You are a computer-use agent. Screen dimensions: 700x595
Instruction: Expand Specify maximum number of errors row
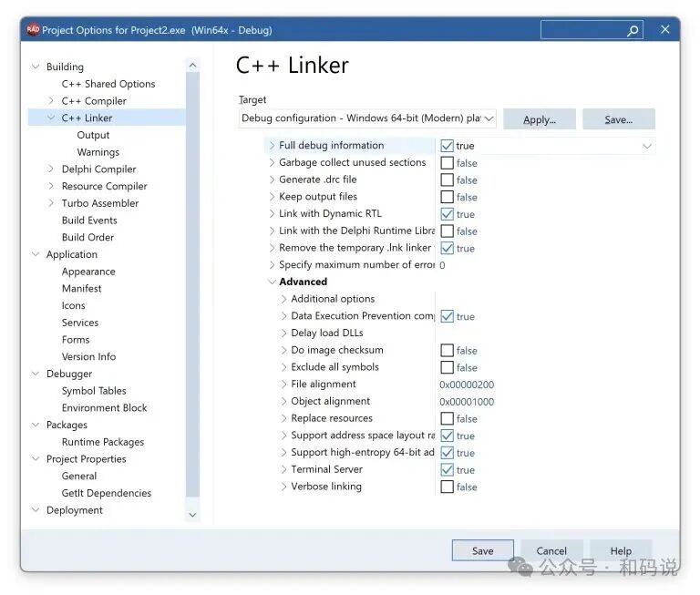tap(272, 264)
